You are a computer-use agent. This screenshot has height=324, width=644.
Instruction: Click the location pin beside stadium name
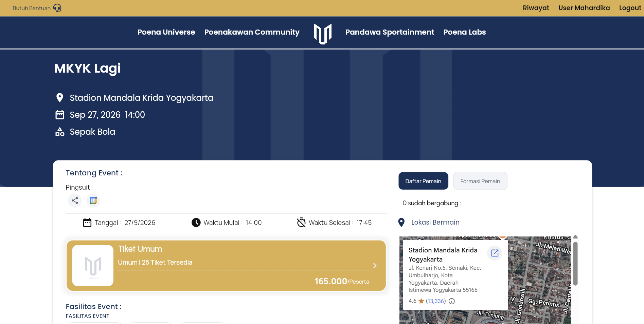[x=60, y=98]
